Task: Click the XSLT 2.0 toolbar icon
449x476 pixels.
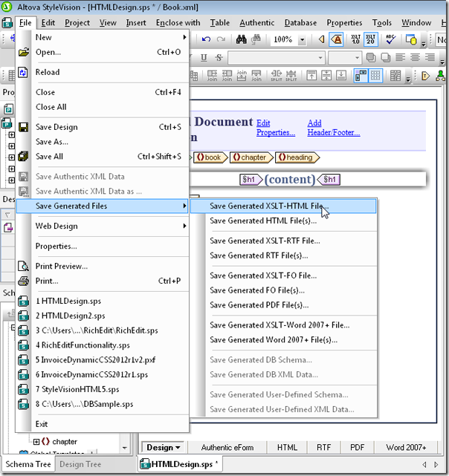Action: click(x=371, y=39)
